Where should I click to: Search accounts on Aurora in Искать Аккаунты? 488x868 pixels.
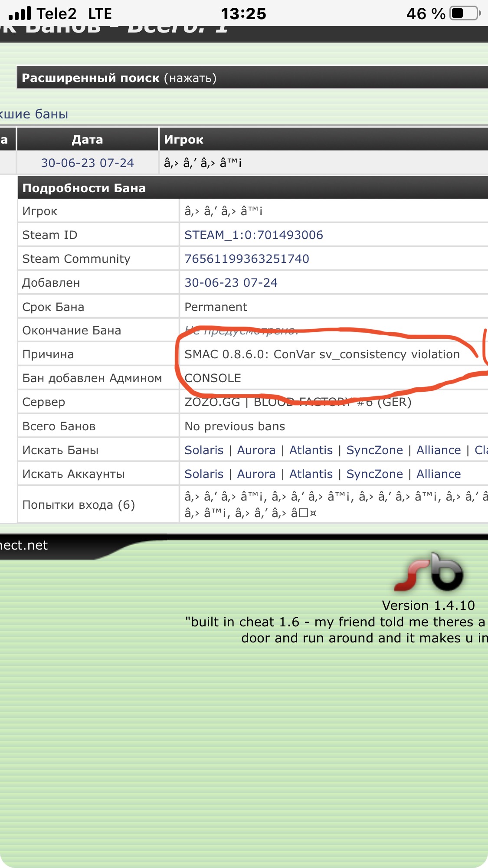point(256,474)
